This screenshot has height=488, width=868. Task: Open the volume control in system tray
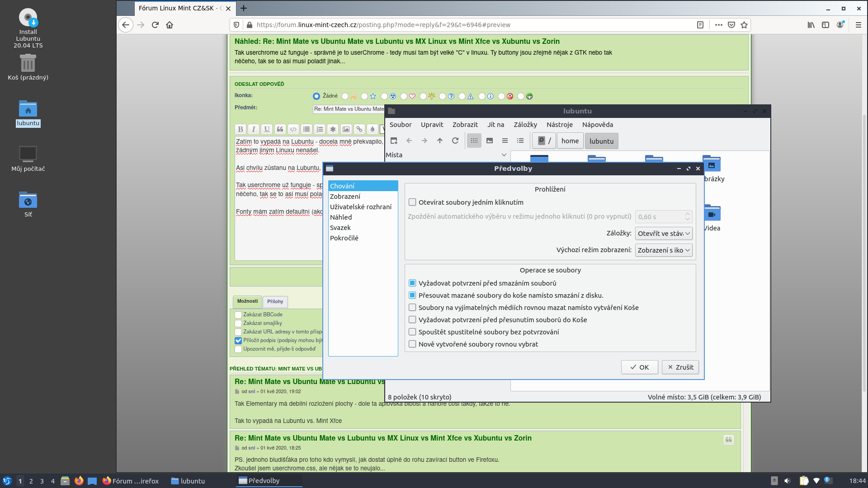tap(787, 481)
